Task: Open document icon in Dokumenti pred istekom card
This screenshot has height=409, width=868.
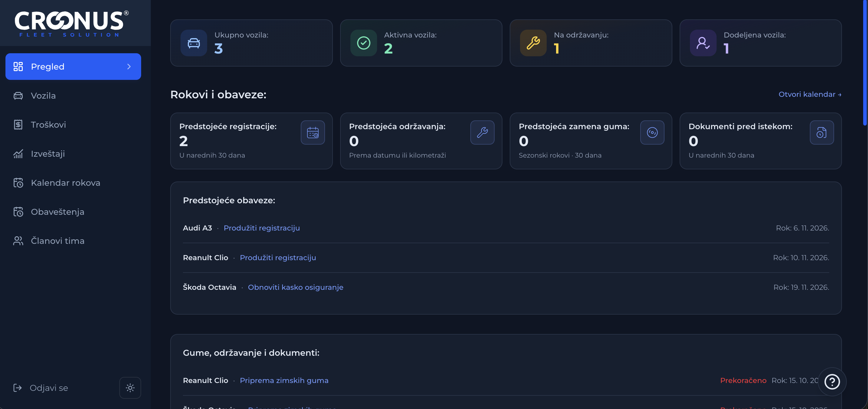Action: coord(821,133)
